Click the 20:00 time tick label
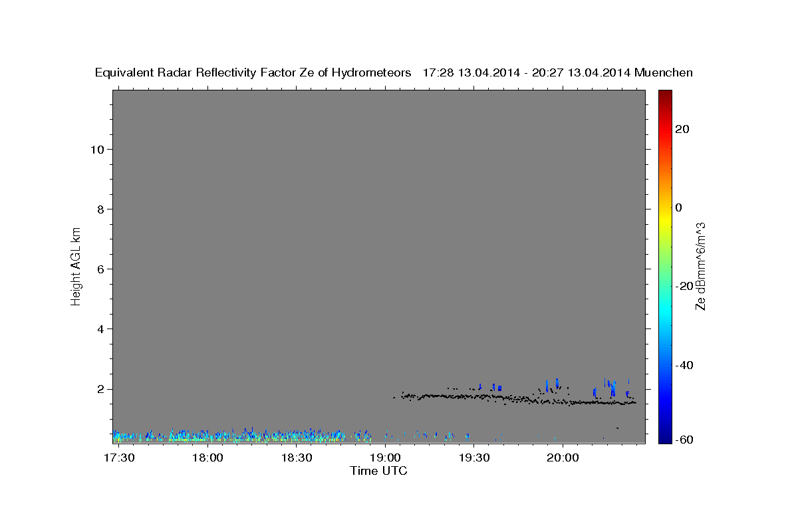 coord(563,458)
